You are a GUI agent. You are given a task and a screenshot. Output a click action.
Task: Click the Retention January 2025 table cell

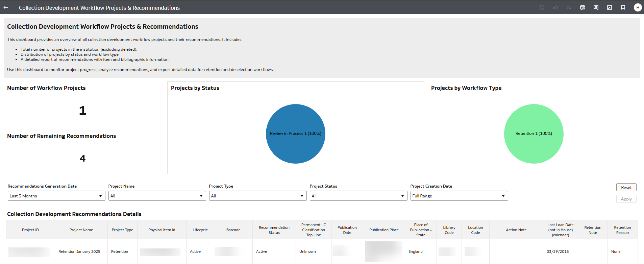point(79,251)
